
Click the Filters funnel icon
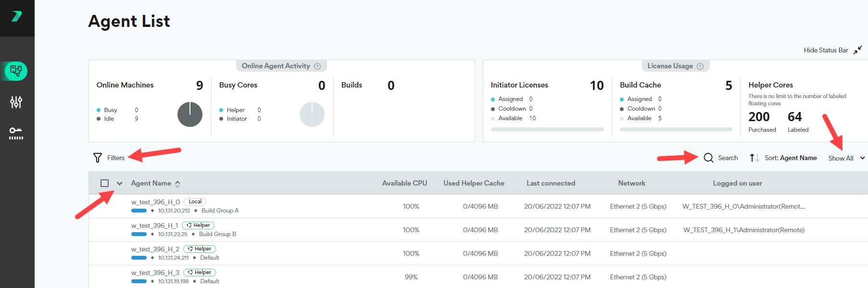pyautogui.click(x=98, y=158)
